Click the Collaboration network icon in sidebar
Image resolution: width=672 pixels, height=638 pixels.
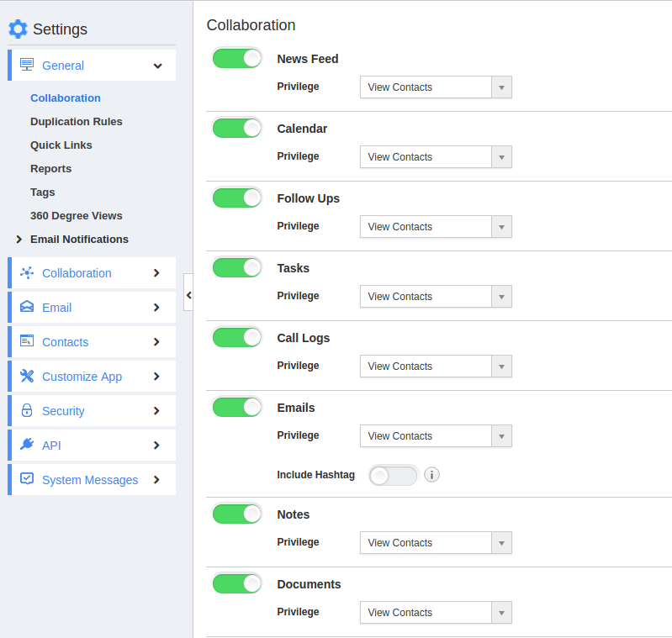27,273
